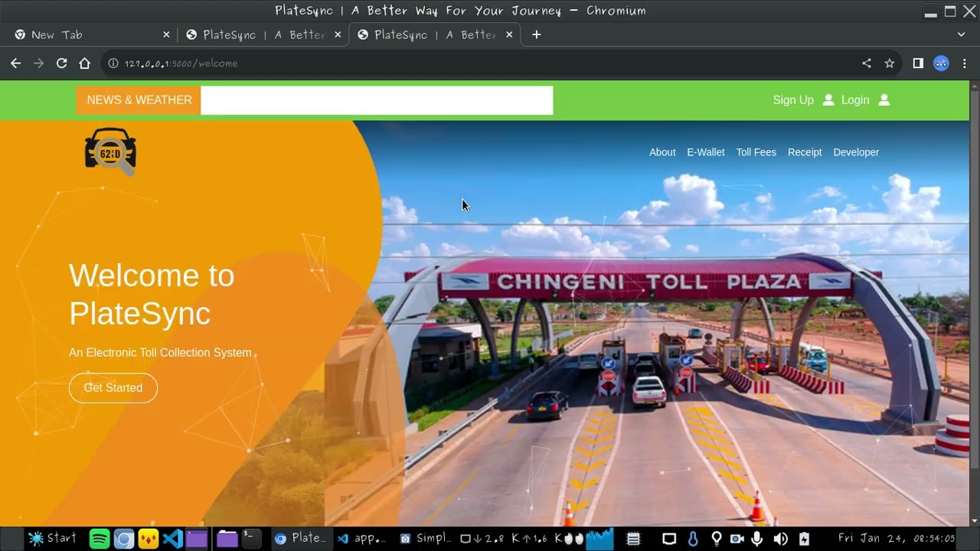Open the Chromium profile avatar
Image resolution: width=980 pixels, height=551 pixels.
942,64
